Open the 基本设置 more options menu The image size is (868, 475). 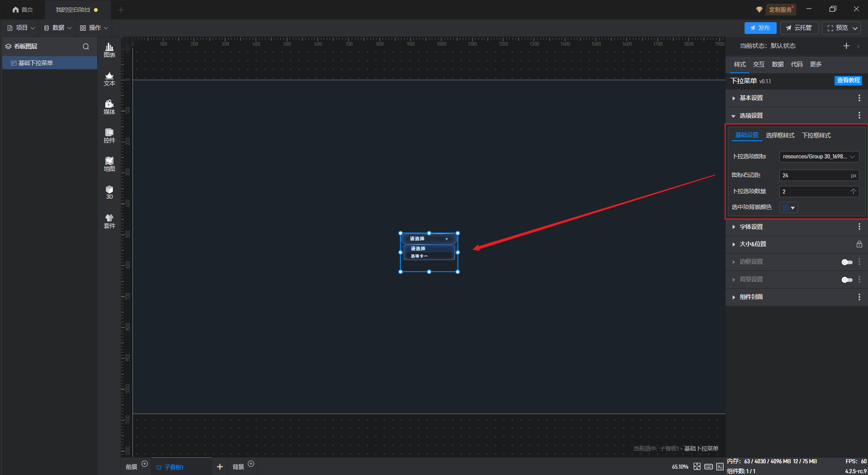tap(859, 98)
